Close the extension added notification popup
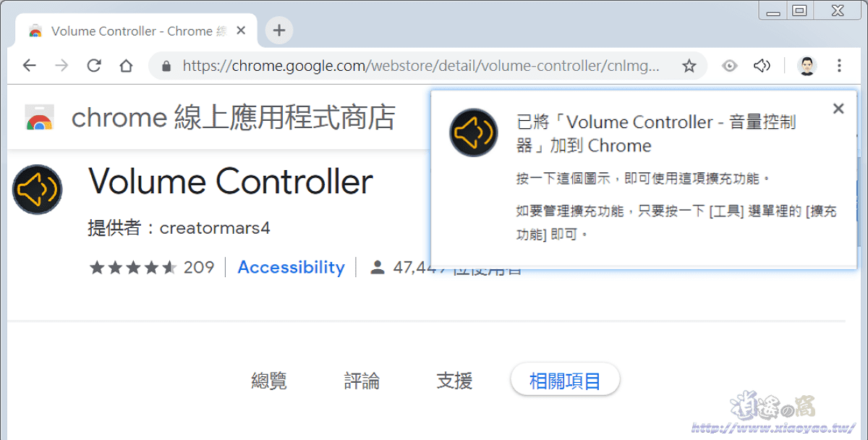The height and width of the screenshot is (440, 868). click(838, 109)
